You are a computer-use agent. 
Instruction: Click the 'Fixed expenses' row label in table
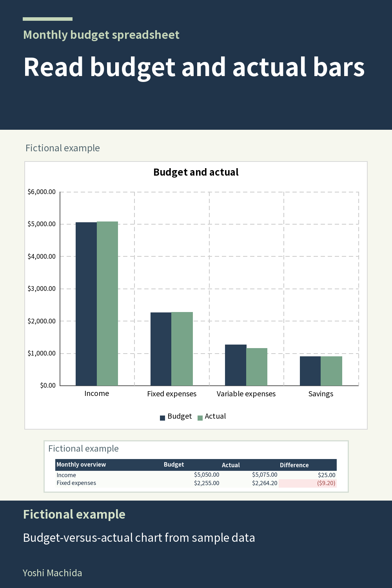[76, 483]
